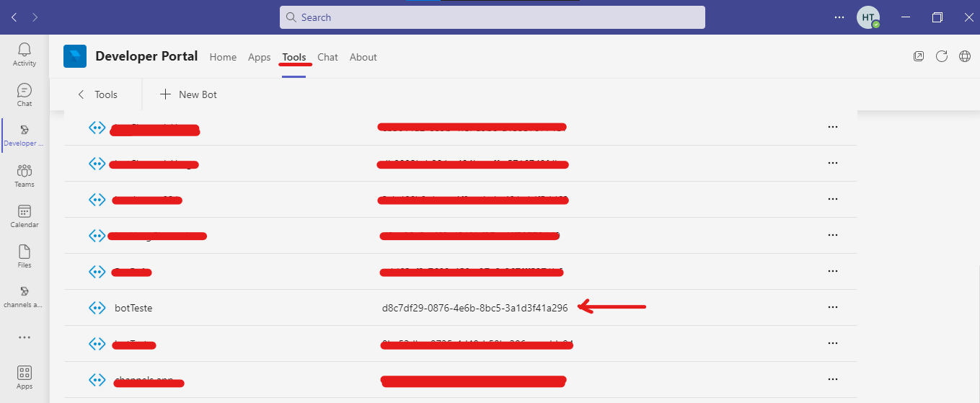Screen dimensions: 980x403
Task: Open the HT profile avatar
Action: 868,17
